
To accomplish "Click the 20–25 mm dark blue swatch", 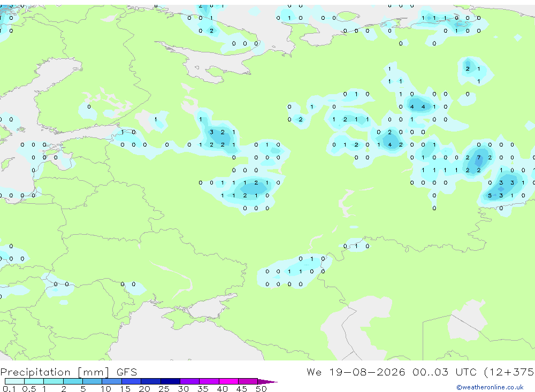I will [151, 381].
